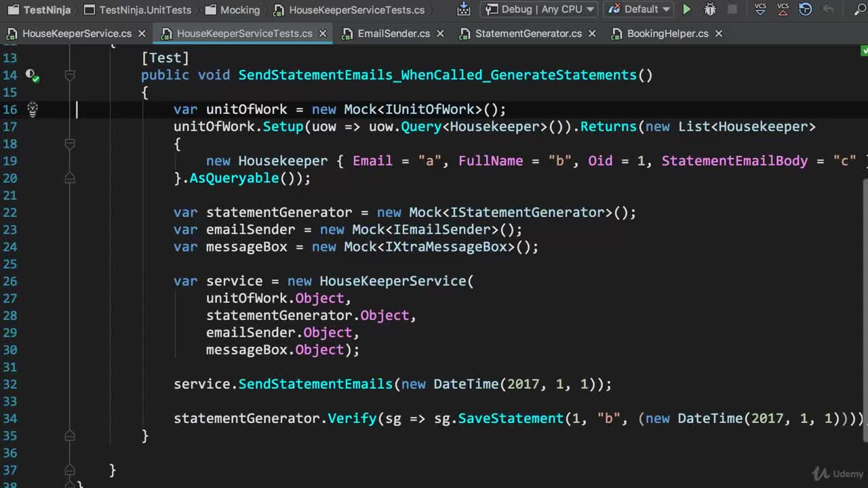
Task: Open the Default run configuration dropdown
Action: [x=639, y=9]
